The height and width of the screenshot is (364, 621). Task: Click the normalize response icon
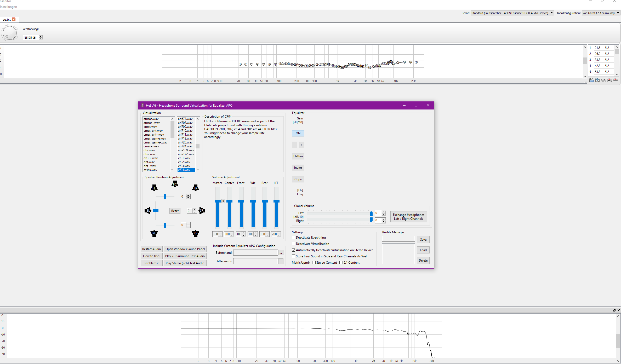[609, 80]
